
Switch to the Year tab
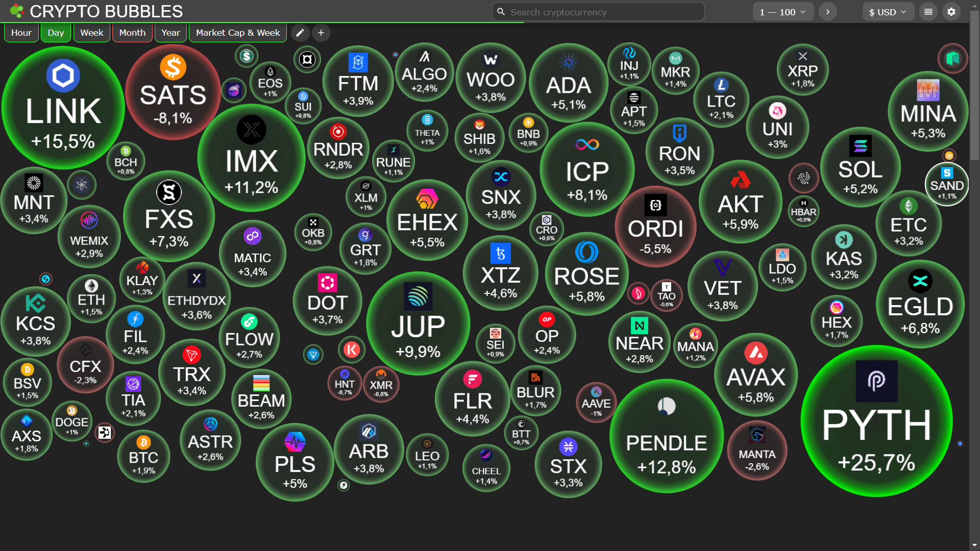(x=170, y=33)
